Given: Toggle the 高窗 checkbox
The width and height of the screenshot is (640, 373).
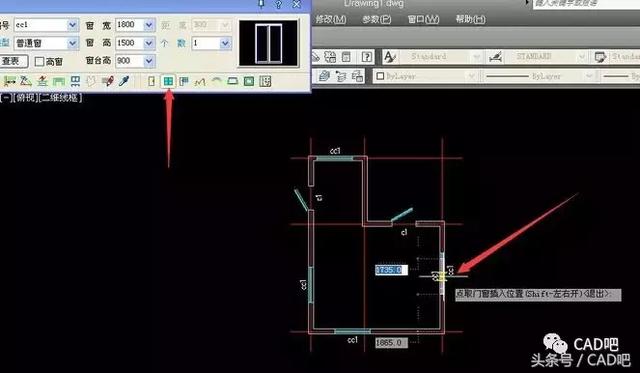Looking at the screenshot, I should click(x=39, y=62).
